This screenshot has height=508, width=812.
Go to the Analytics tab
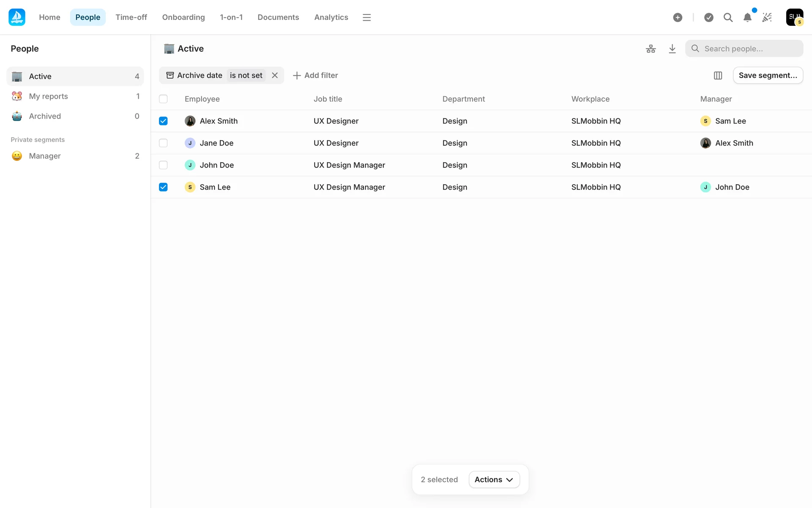[331, 17]
